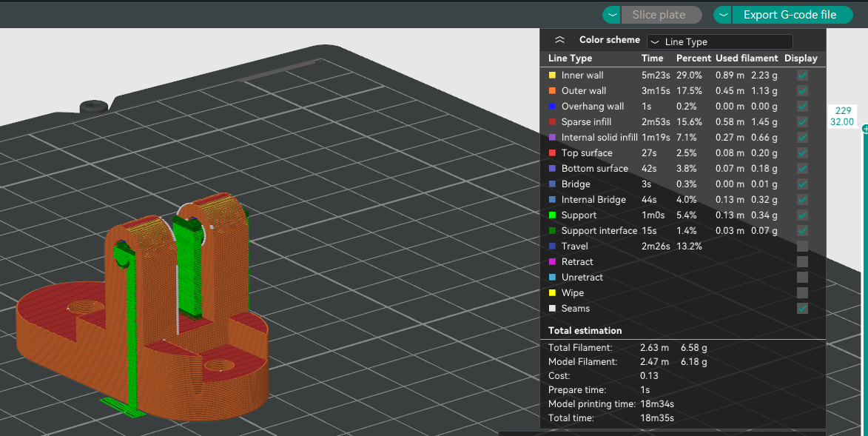Click the yellow Inner wall color icon
The image size is (868, 436).
tap(552, 76)
